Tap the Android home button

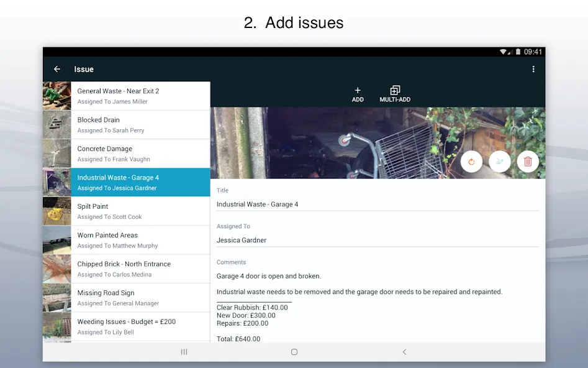point(294,352)
